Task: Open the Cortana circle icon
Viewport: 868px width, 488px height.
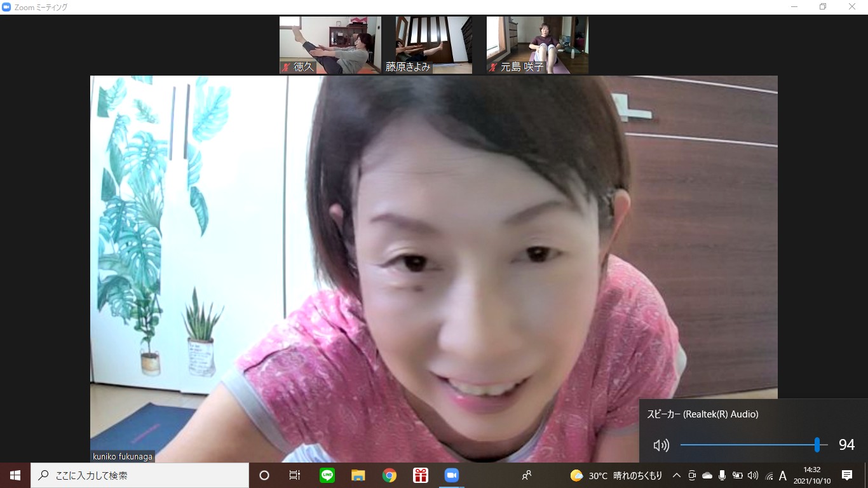Action: coord(264,475)
